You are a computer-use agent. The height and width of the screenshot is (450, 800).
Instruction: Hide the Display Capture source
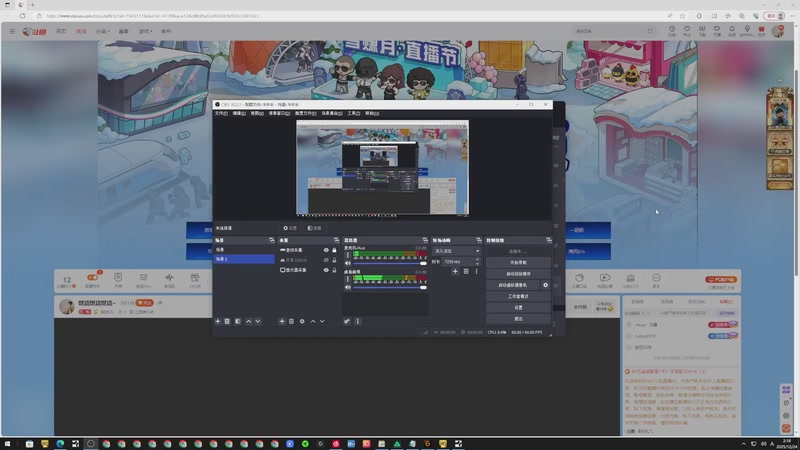coord(326,270)
